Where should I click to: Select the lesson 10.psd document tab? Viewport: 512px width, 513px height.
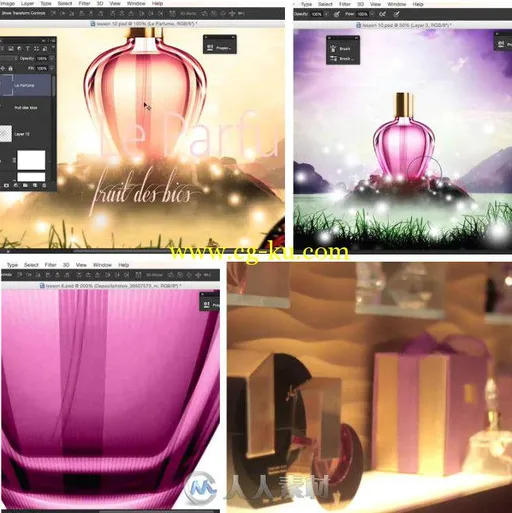403,25
